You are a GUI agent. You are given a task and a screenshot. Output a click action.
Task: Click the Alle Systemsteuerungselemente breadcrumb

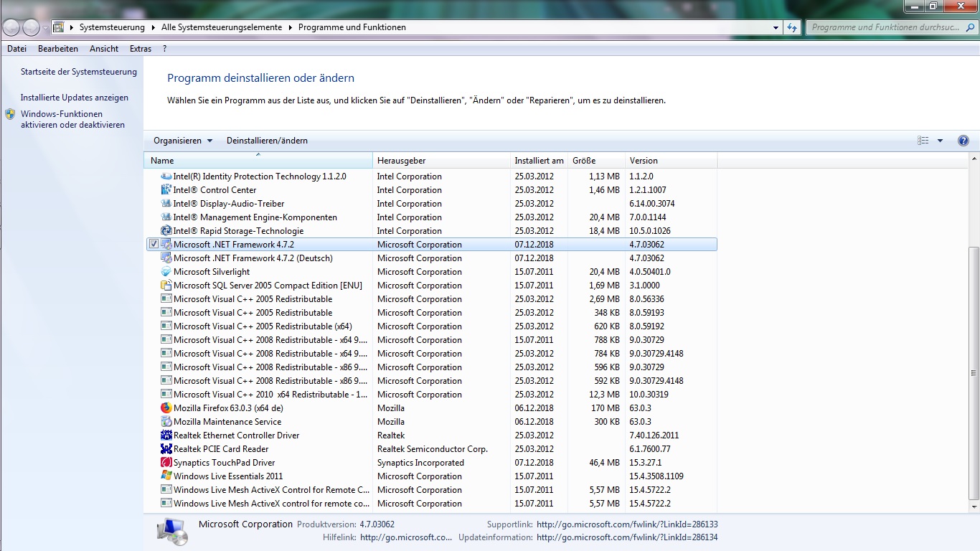tap(222, 27)
